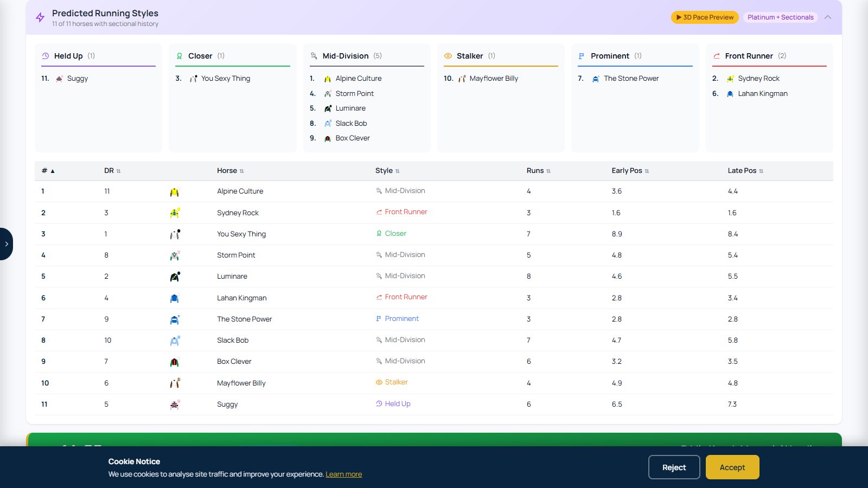Viewport: 868px width, 488px height.
Task: Click Sydney Rock's jockey silks in table row
Action: tap(175, 213)
